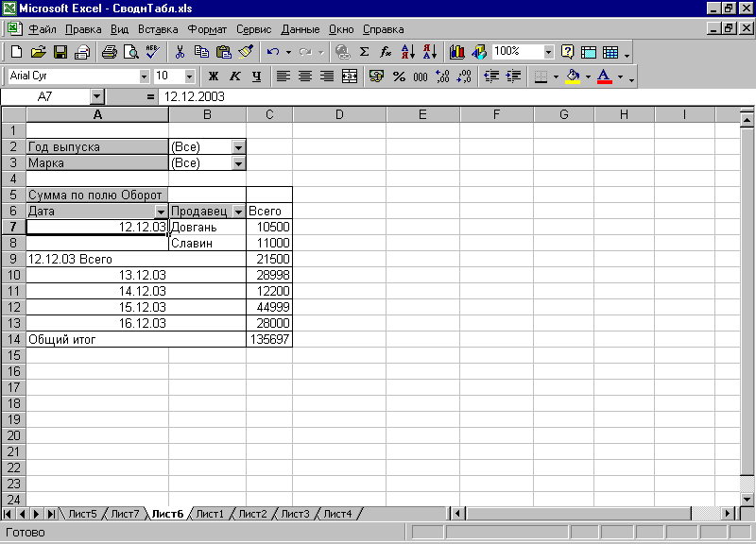The width and height of the screenshot is (756, 544).
Task: Go to the last sheet tab arrow
Action: (x=51, y=514)
